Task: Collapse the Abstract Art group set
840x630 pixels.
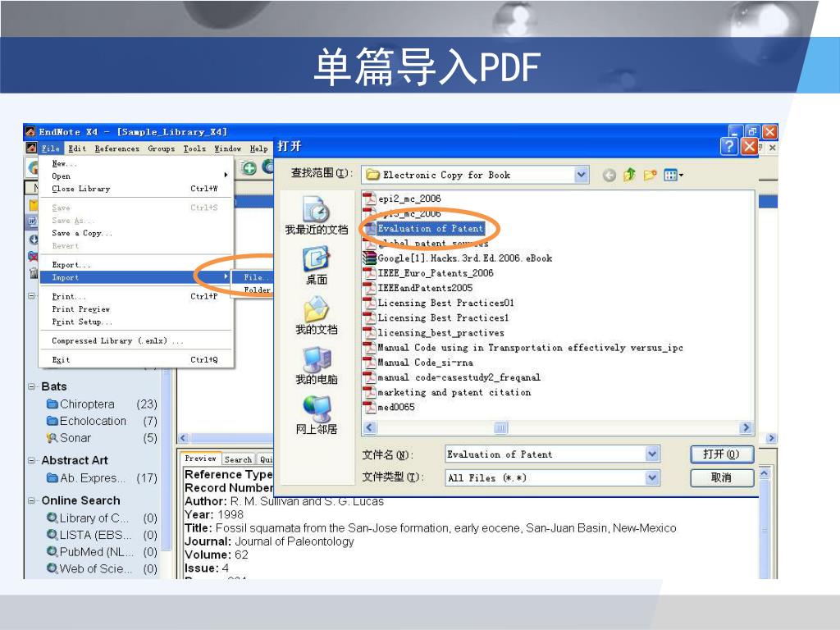Action: [x=32, y=461]
